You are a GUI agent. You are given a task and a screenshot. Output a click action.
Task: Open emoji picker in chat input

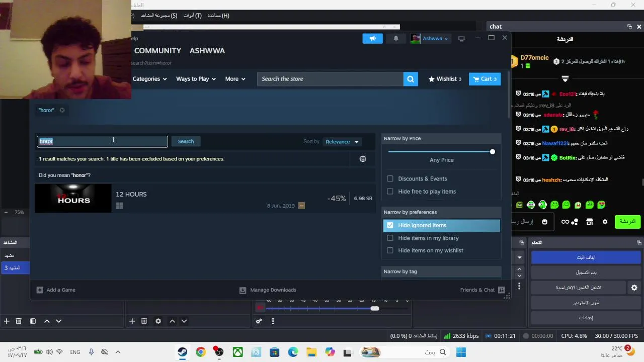pos(544,222)
